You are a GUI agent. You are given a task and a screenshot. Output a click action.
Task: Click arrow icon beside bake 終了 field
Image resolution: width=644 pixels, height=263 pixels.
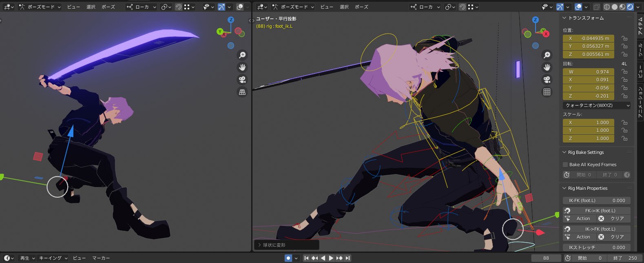pos(627,175)
